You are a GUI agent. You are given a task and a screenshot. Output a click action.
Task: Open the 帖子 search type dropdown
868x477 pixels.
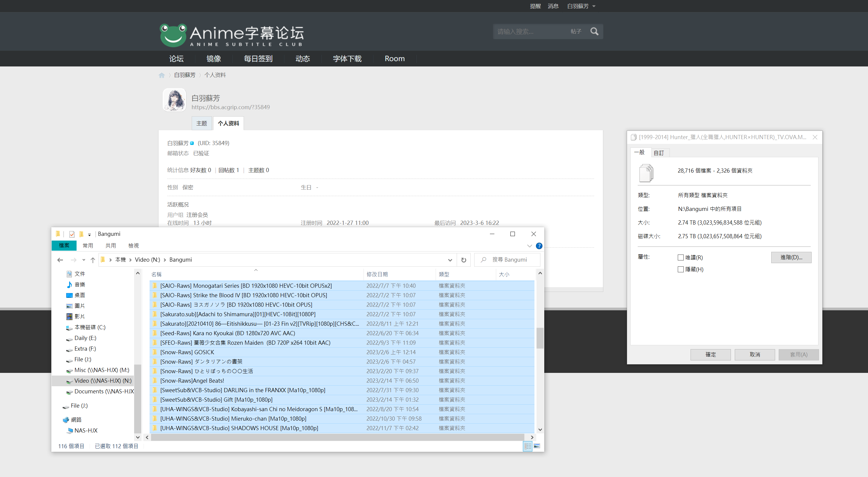click(x=576, y=31)
